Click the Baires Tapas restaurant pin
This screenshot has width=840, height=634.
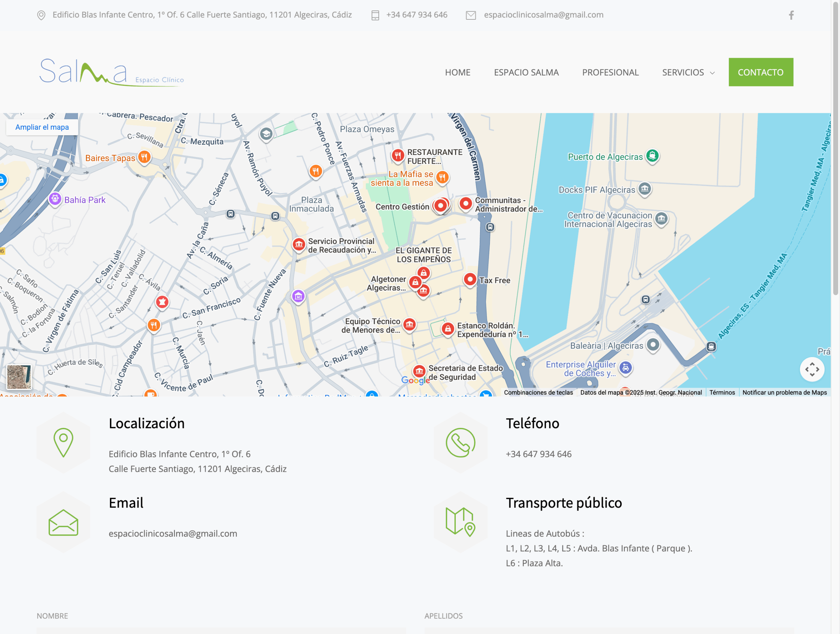pos(144,157)
